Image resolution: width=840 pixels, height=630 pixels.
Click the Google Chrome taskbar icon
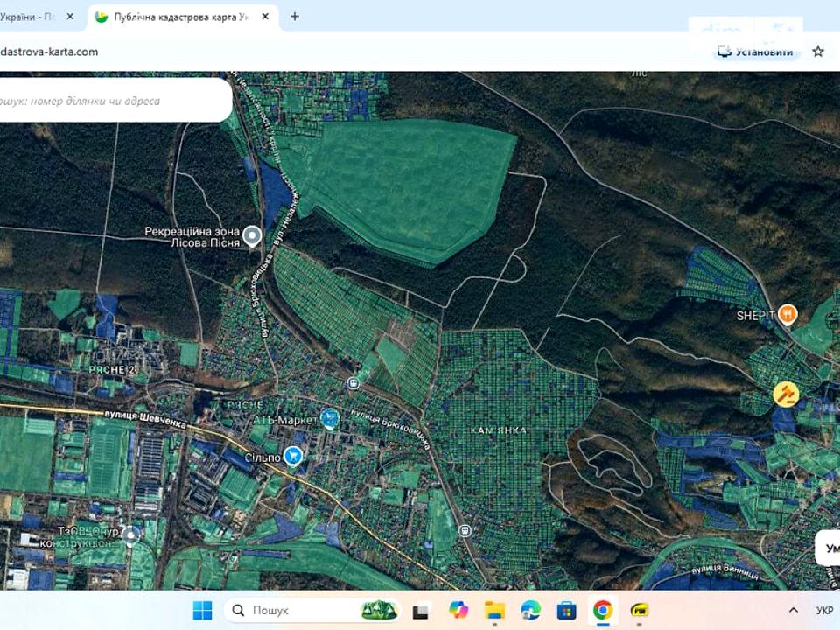603,610
